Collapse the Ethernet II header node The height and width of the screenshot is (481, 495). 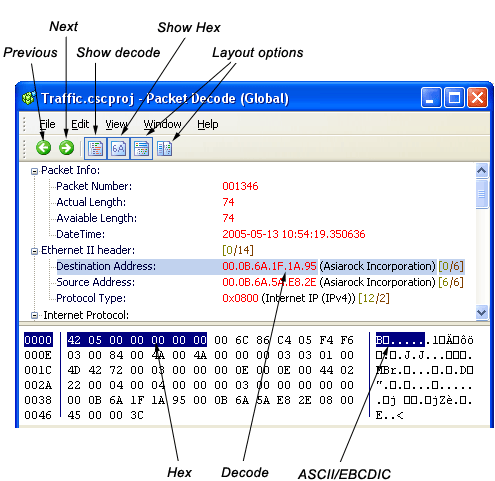[34, 251]
